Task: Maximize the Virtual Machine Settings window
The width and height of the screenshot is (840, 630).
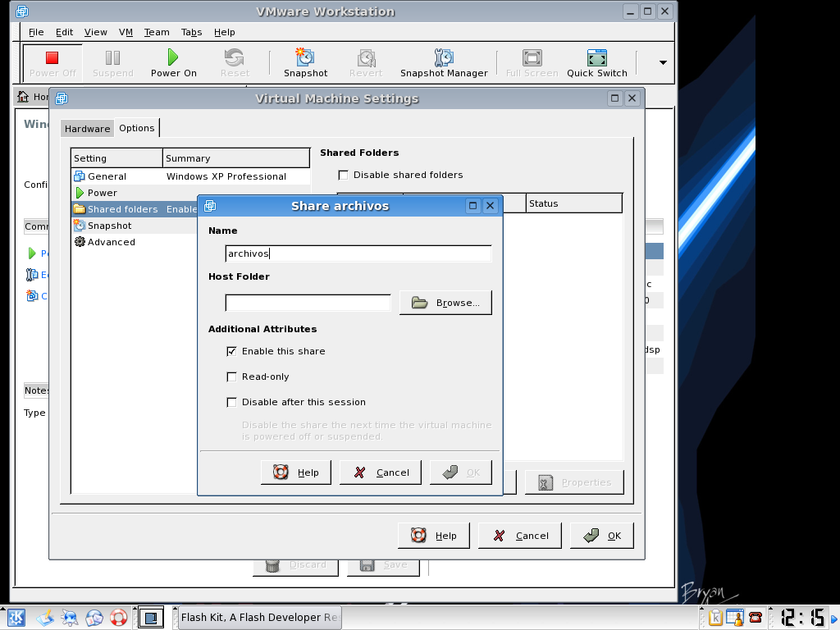Action: (x=615, y=98)
